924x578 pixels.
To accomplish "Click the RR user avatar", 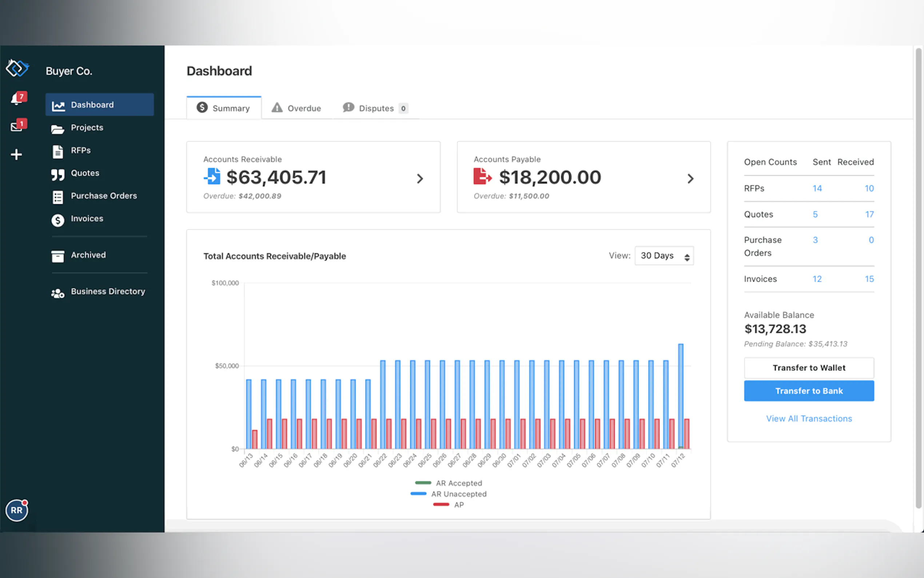I will coord(16,510).
